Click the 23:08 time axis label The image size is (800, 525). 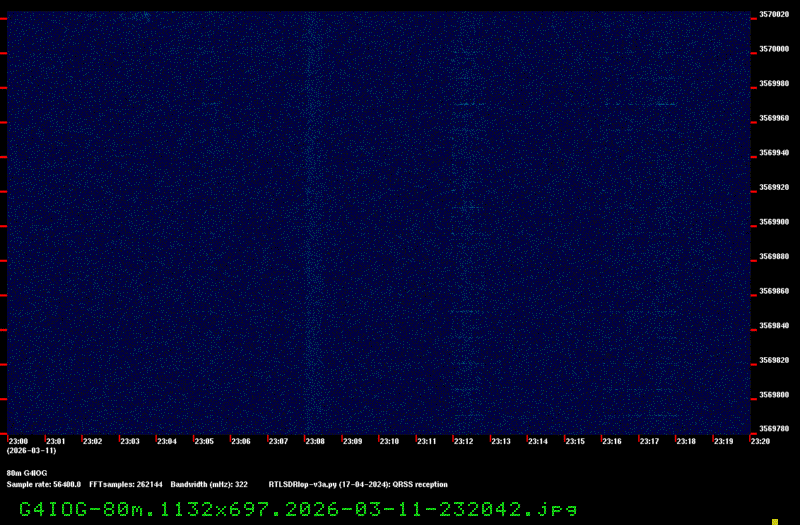pyautogui.click(x=315, y=441)
